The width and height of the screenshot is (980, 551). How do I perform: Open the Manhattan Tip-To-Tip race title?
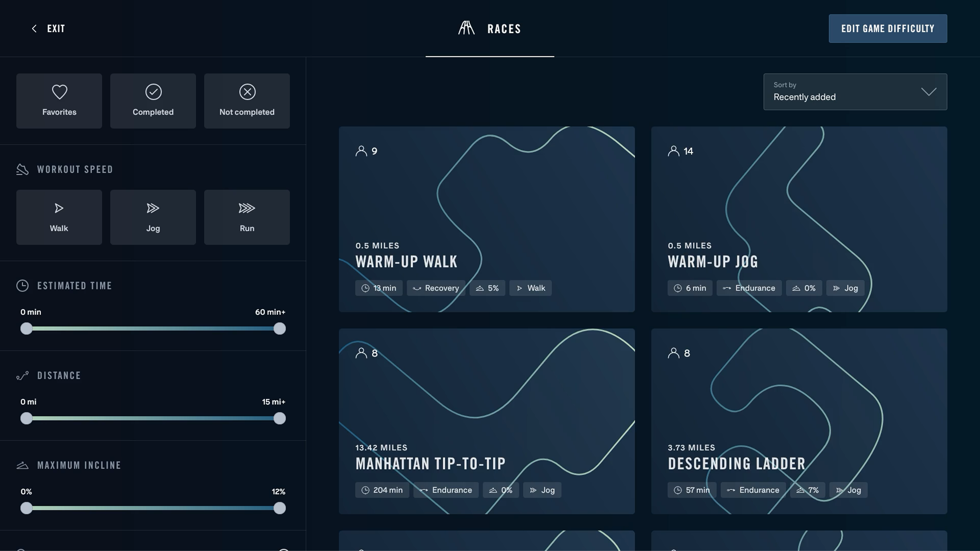click(x=430, y=463)
